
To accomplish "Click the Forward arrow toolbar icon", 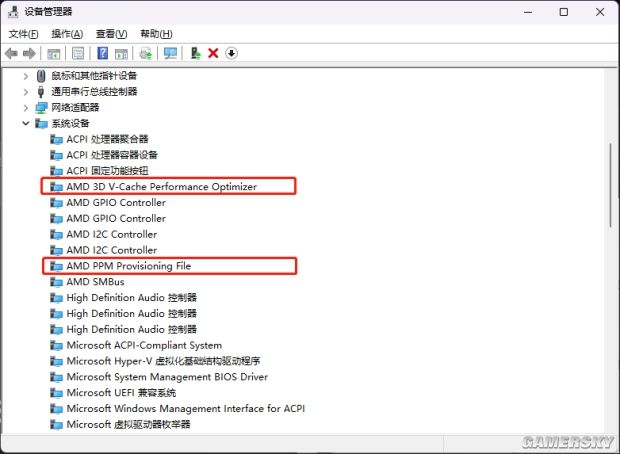I will [29, 53].
